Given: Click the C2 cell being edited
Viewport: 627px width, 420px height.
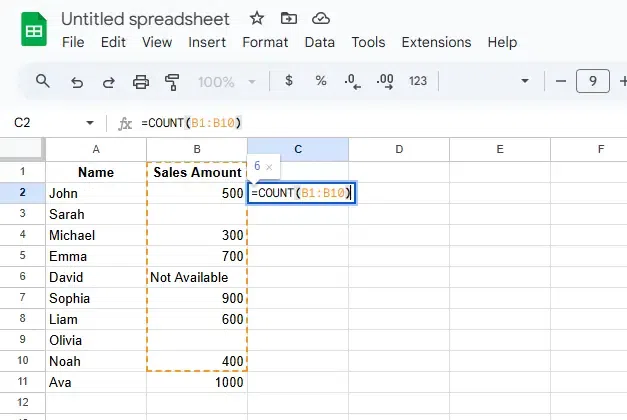Looking at the screenshot, I should click(x=302, y=193).
